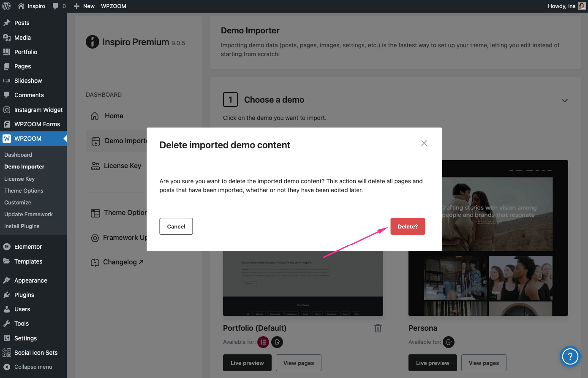
Task: View pages of the Portfolio (Default) demo
Action: [299, 363]
